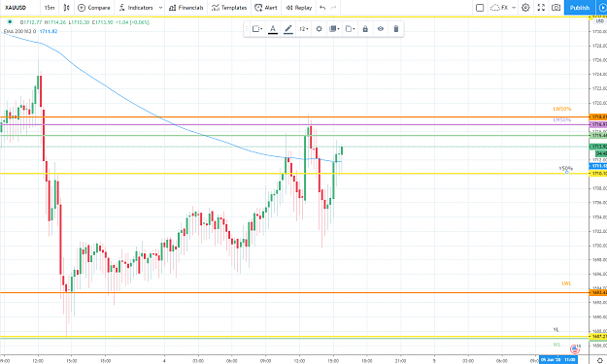Viewport: 607px width, 364px height.
Task: Delete the selected drawing with trash icon
Action: pyautogui.click(x=396, y=29)
